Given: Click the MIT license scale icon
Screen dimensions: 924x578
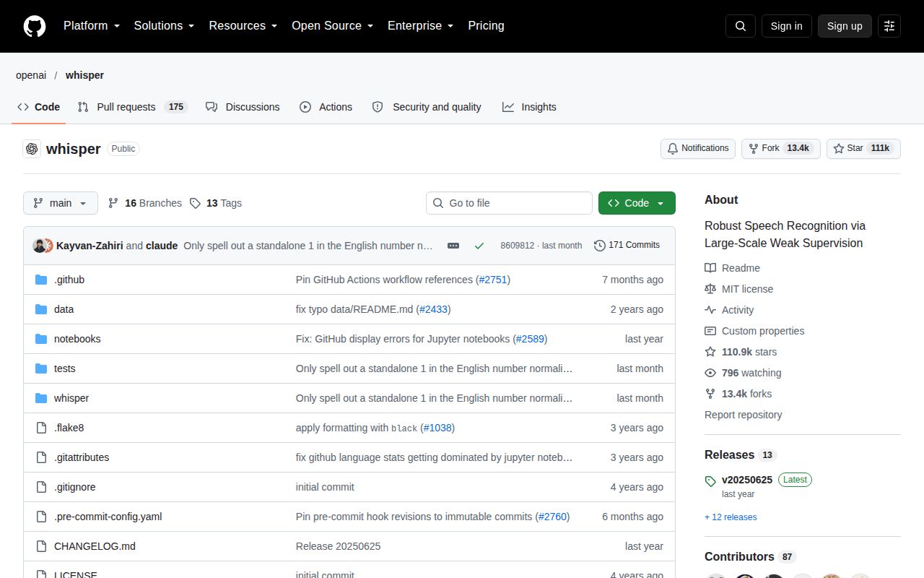Looking at the screenshot, I should point(710,289).
